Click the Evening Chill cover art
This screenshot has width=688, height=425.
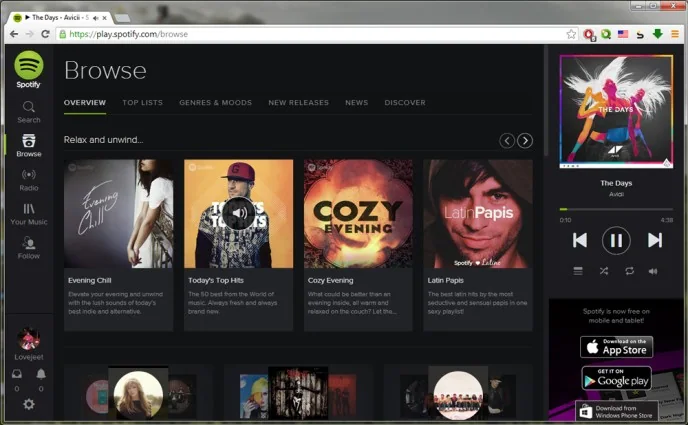pos(118,214)
